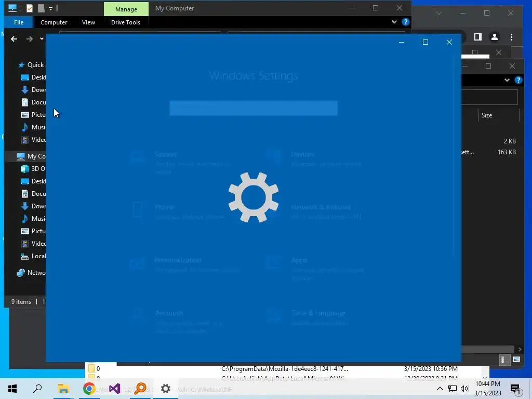
Task: Click the 9 items status text
Action: point(21,302)
